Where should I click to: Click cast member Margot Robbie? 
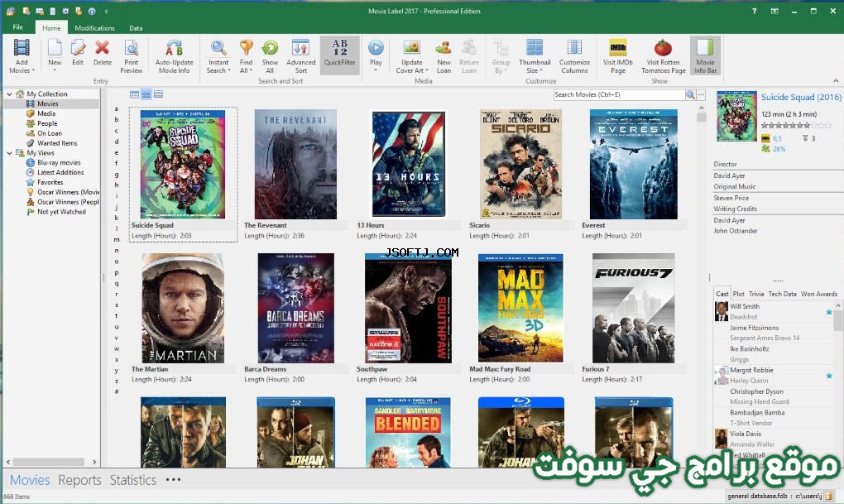(x=751, y=371)
